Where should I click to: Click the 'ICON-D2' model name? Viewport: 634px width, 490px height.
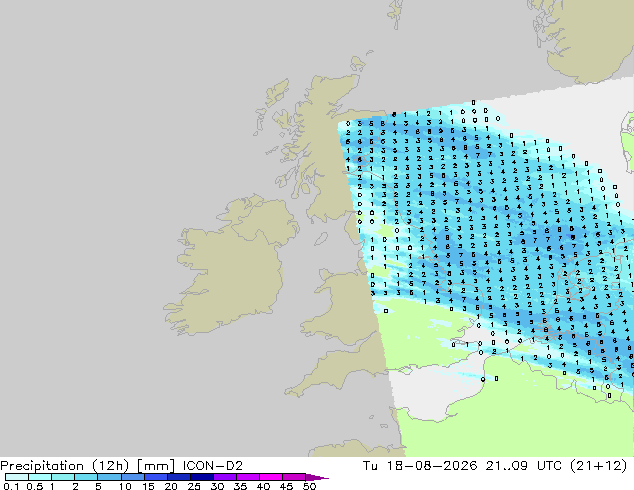213,466
